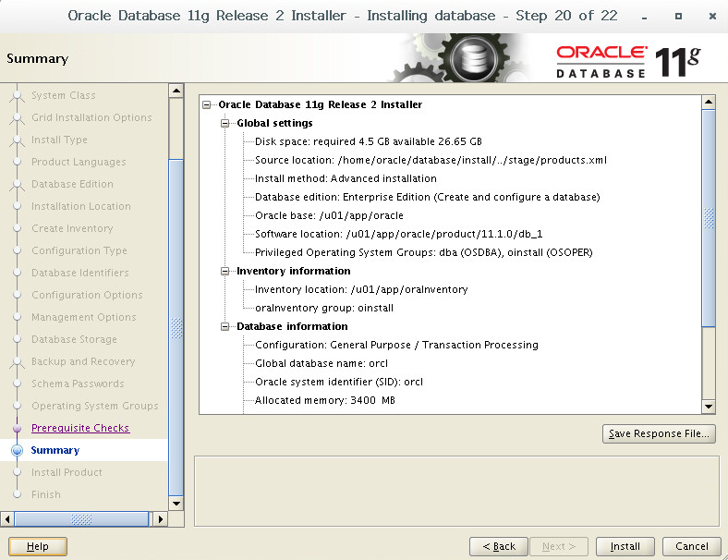Click the Install button
The width and height of the screenshot is (728, 560).
point(625,546)
